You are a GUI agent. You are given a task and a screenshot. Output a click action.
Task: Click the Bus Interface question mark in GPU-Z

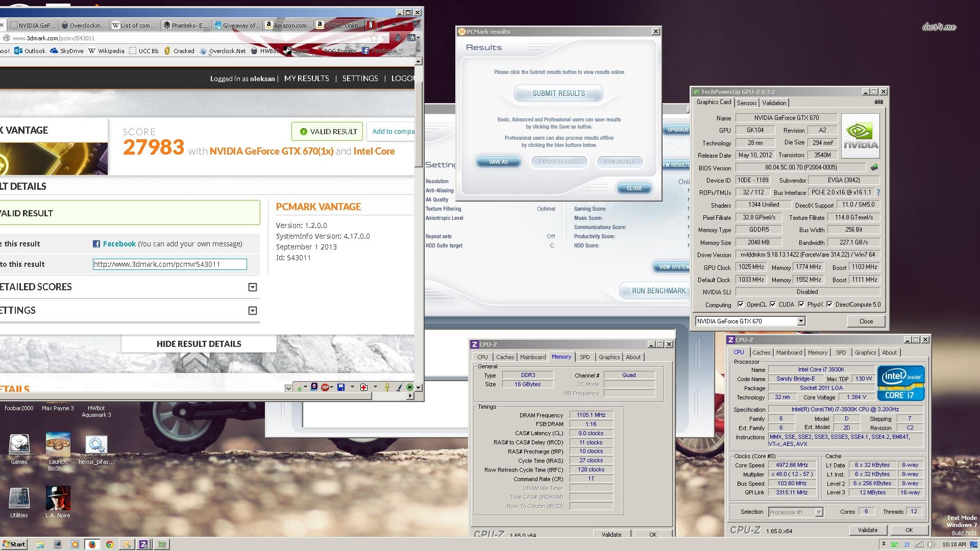878,192
